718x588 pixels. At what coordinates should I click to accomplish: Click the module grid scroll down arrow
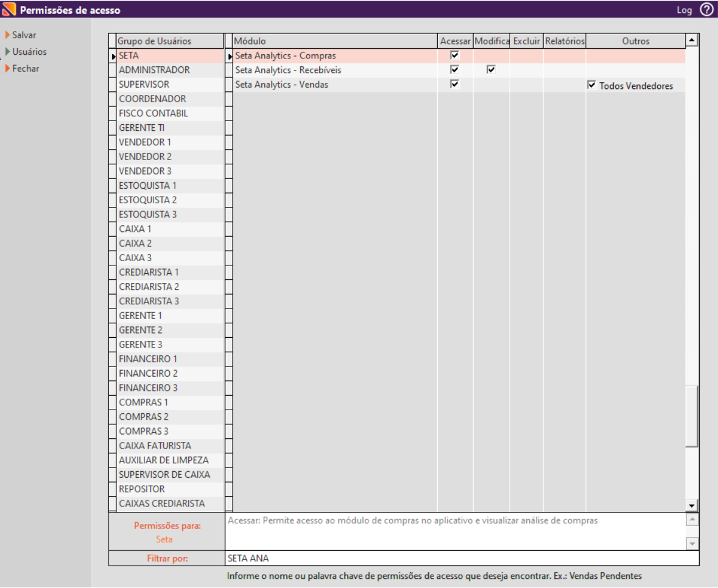click(691, 506)
